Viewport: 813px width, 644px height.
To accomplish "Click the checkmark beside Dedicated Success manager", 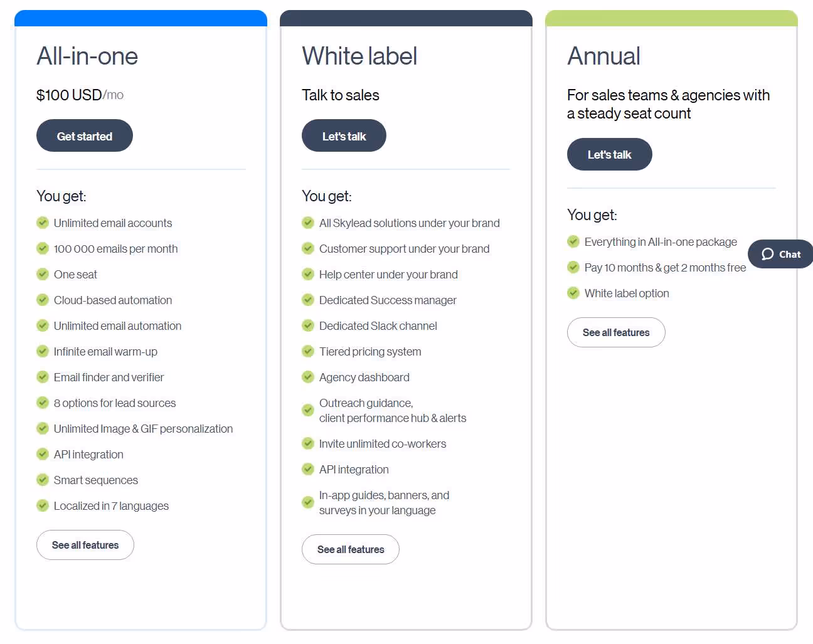I will pyautogui.click(x=308, y=300).
